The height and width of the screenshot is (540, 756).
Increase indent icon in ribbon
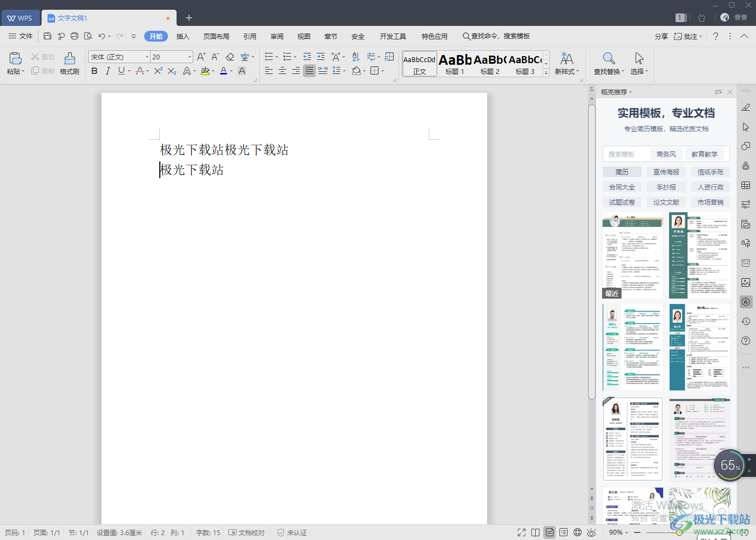click(x=321, y=57)
